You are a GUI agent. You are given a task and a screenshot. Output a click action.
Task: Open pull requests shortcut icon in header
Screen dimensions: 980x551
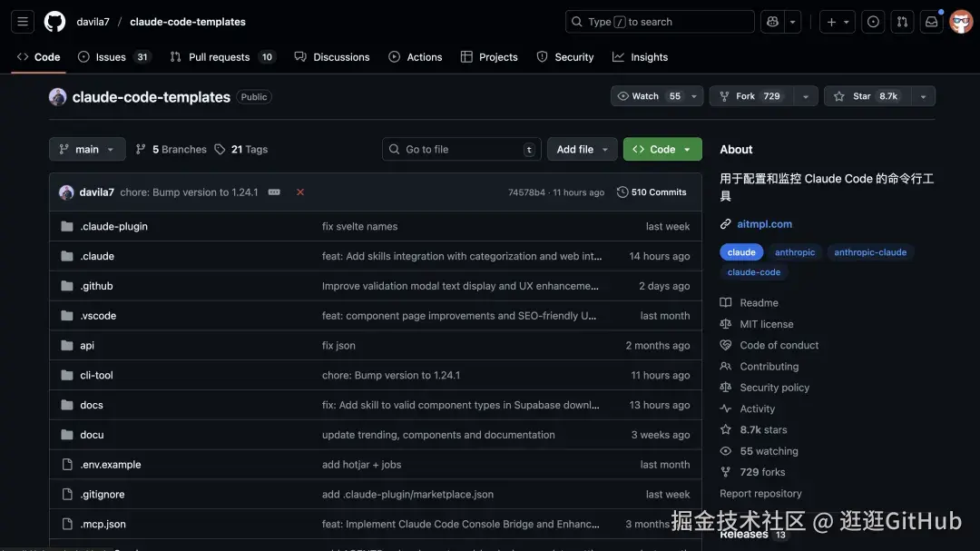[902, 22]
